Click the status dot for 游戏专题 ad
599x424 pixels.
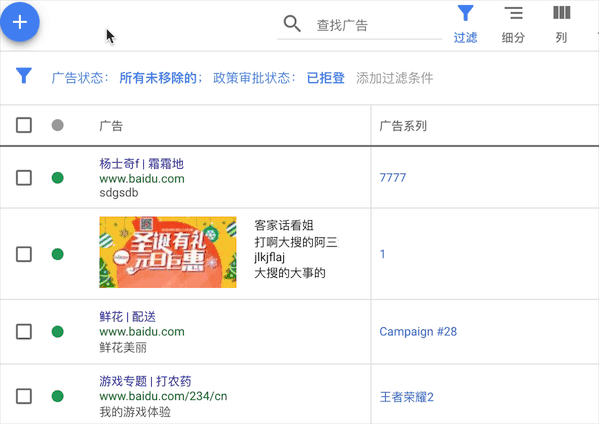coord(58,396)
